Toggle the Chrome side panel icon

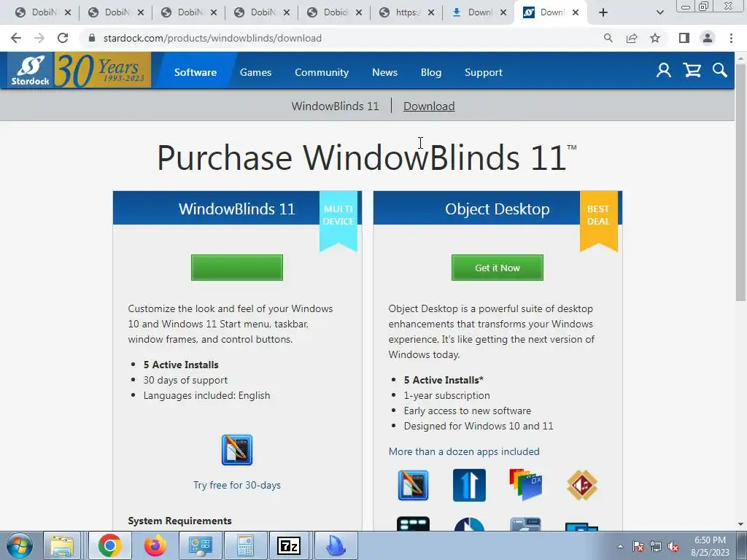pos(684,38)
